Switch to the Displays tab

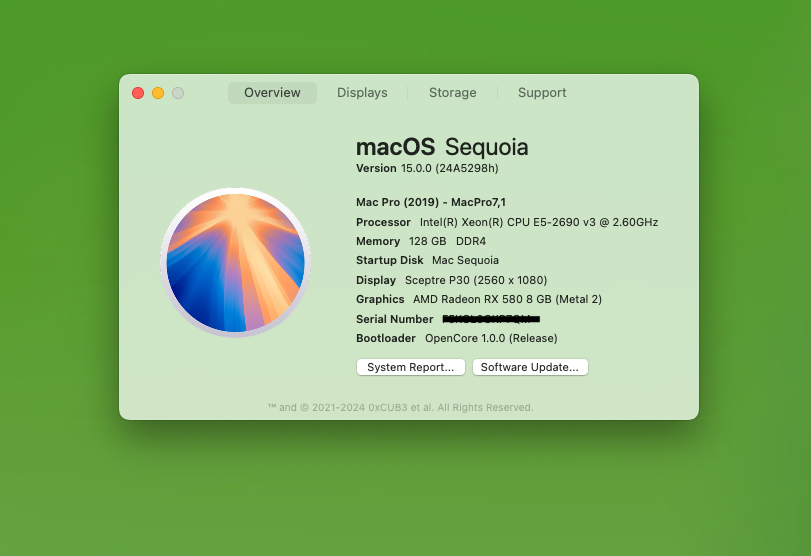coord(362,93)
